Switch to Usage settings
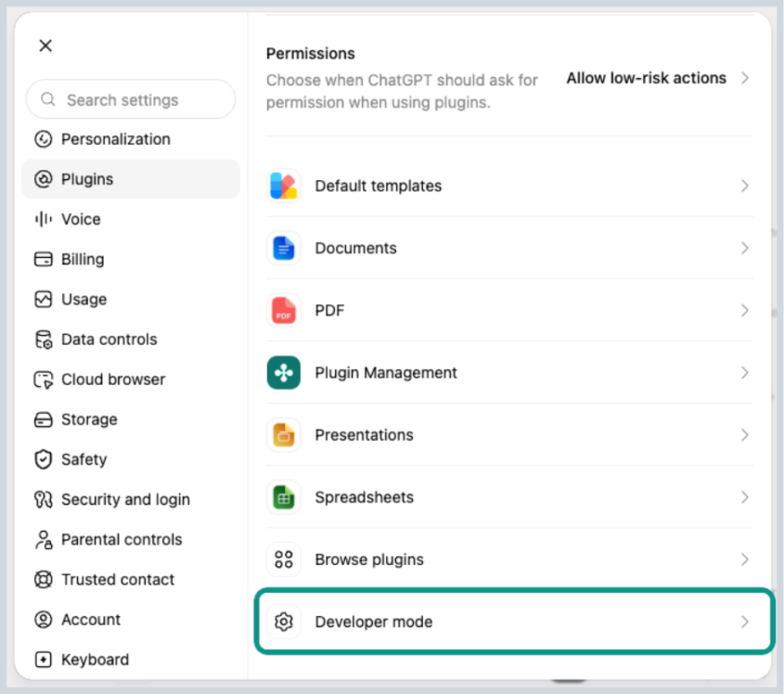Image resolution: width=784 pixels, height=694 pixels. (131, 299)
